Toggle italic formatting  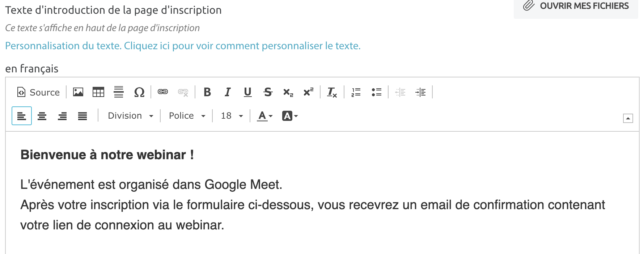[x=228, y=92]
